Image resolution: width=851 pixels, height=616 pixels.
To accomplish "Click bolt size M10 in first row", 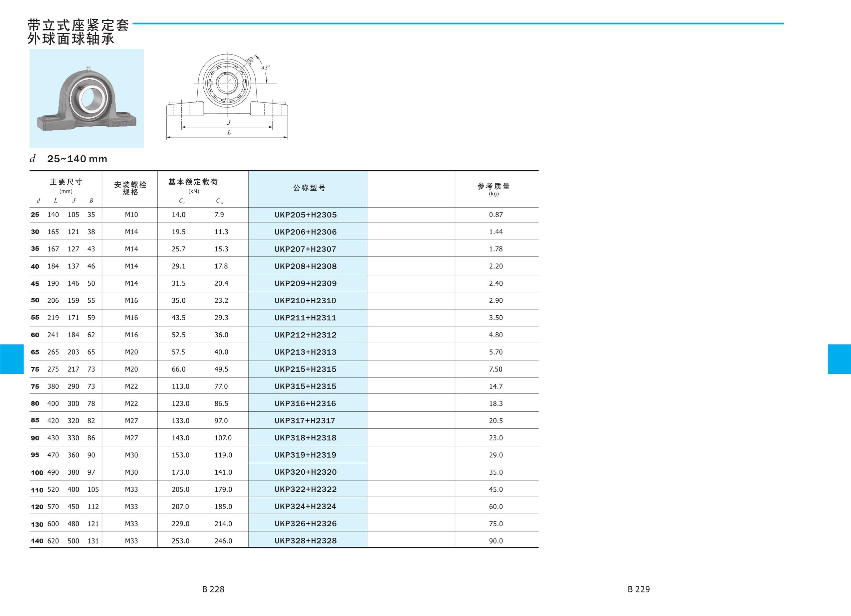I will pos(131,215).
